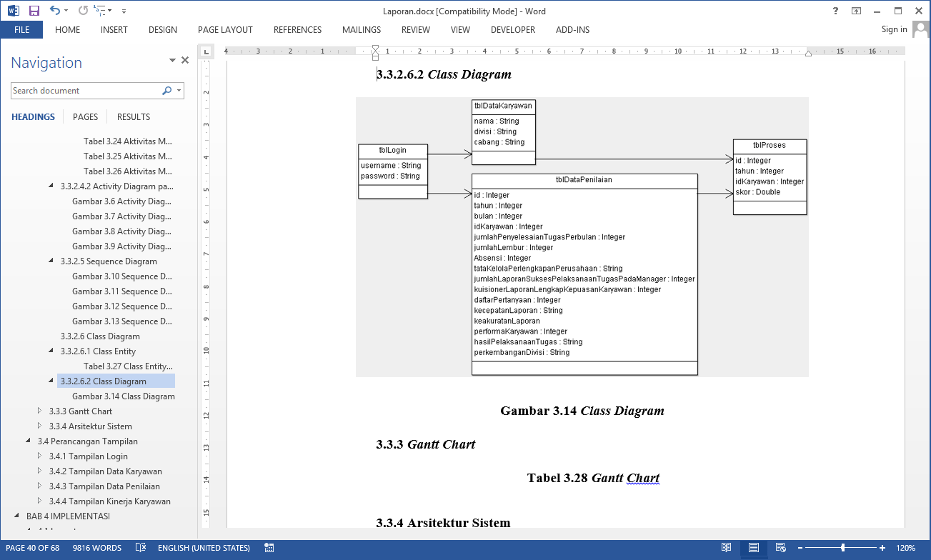Switch to PAGES tab in Navigation pane
This screenshot has height=560, width=931.
(85, 117)
